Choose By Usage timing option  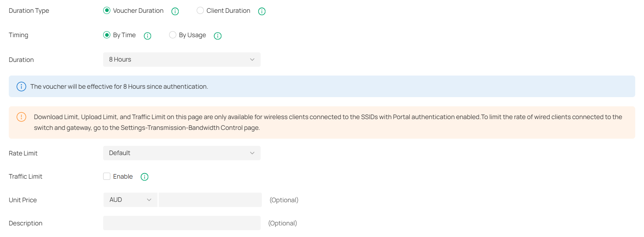click(173, 35)
